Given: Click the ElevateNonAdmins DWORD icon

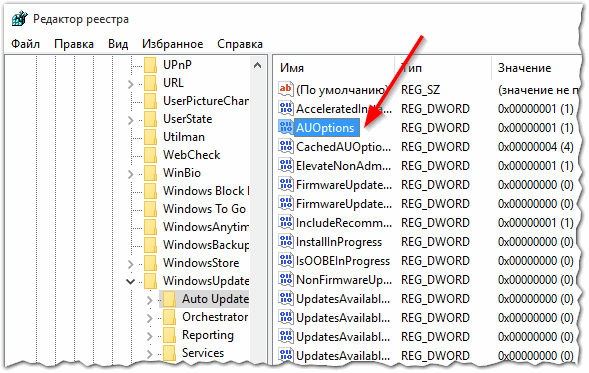Looking at the screenshot, I should (x=285, y=165).
